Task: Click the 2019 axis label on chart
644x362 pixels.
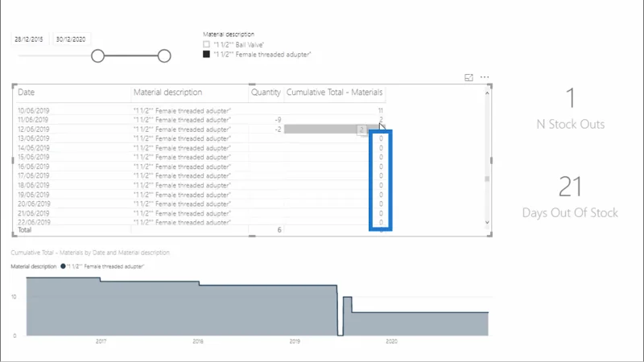Action: pyautogui.click(x=295, y=341)
